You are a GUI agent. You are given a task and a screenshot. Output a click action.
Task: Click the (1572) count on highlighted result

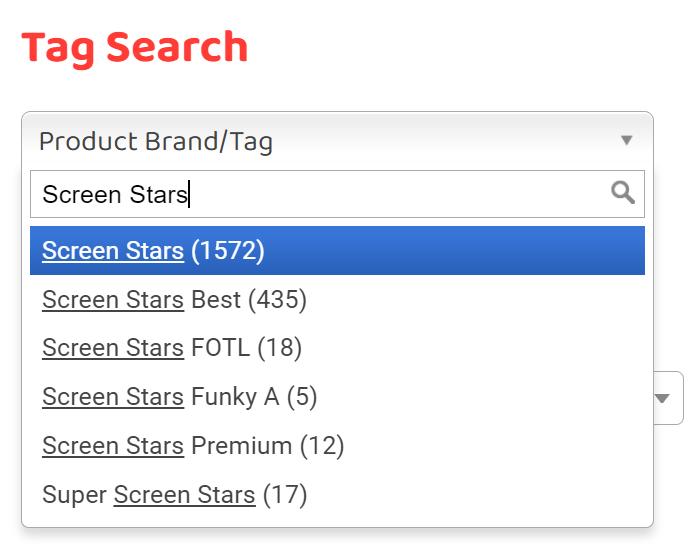click(228, 250)
